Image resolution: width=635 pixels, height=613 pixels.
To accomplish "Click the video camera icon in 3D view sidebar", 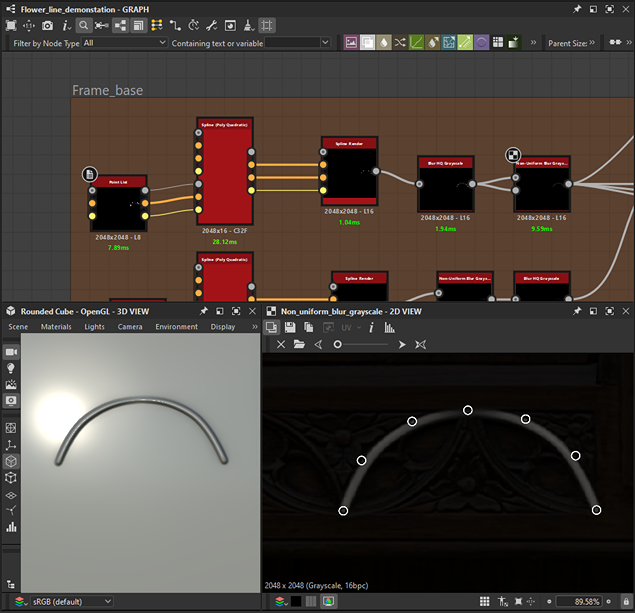I will (12, 352).
